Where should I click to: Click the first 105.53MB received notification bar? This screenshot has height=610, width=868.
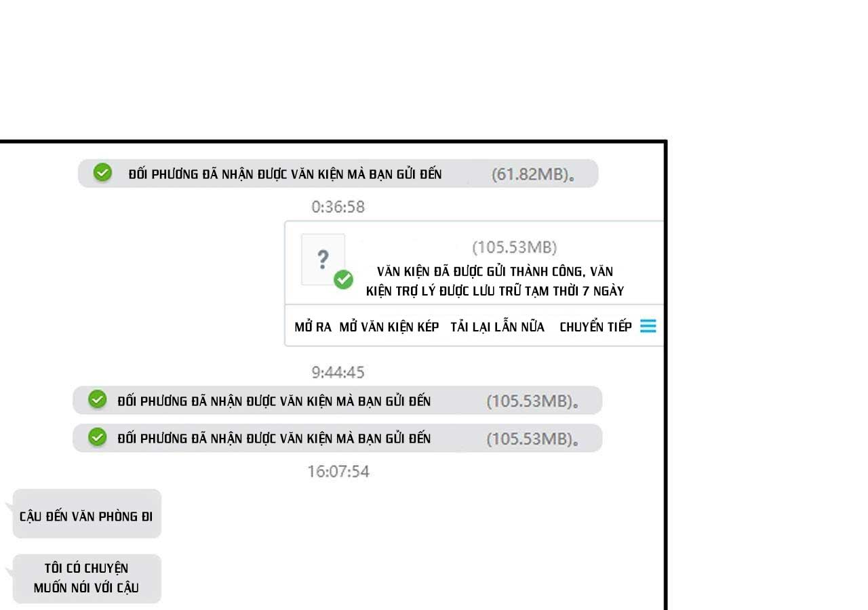point(337,401)
